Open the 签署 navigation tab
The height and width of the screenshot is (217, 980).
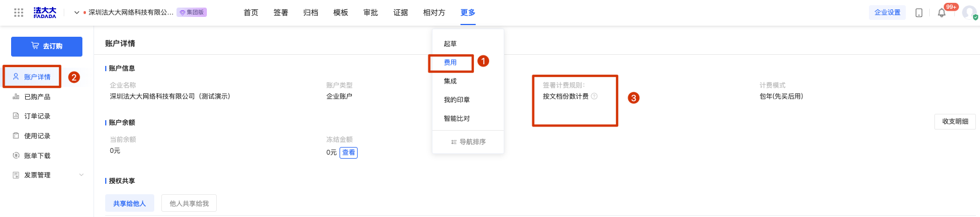click(281, 12)
